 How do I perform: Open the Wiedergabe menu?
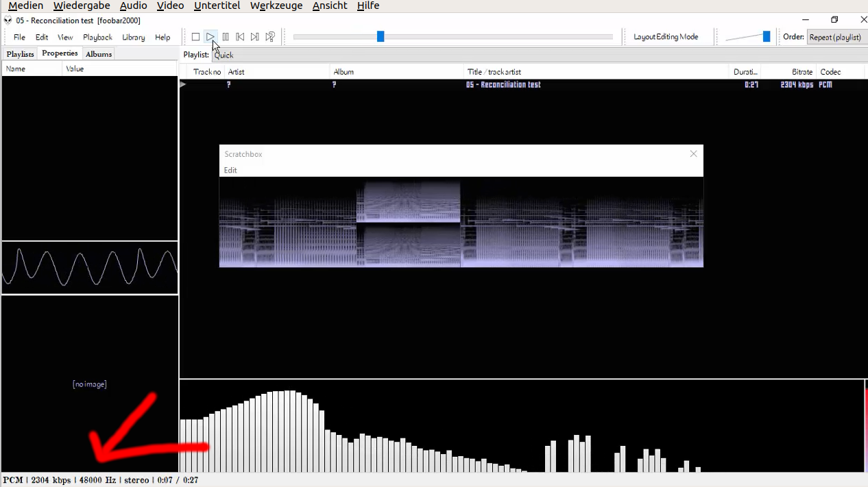(82, 5)
